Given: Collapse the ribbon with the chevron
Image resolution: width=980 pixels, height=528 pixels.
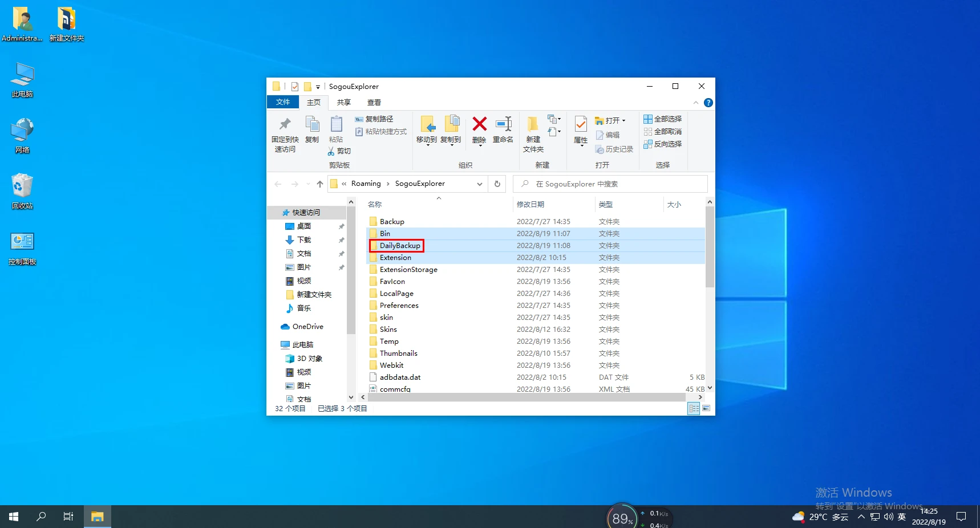Looking at the screenshot, I should (x=696, y=103).
